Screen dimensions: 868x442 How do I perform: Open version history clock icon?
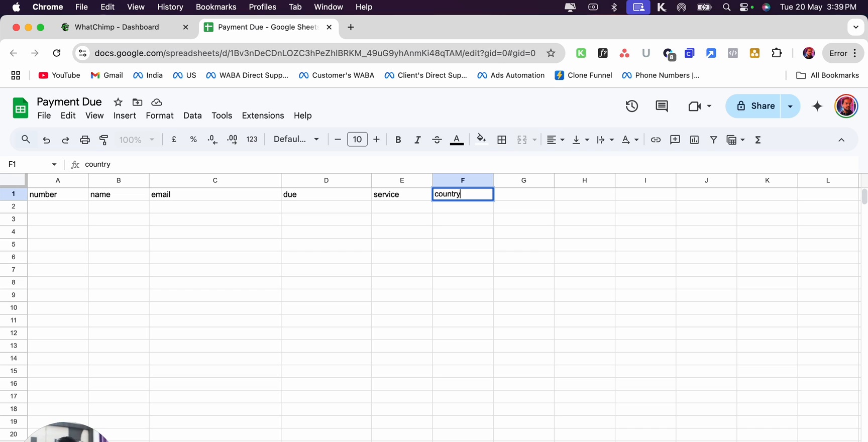click(632, 106)
